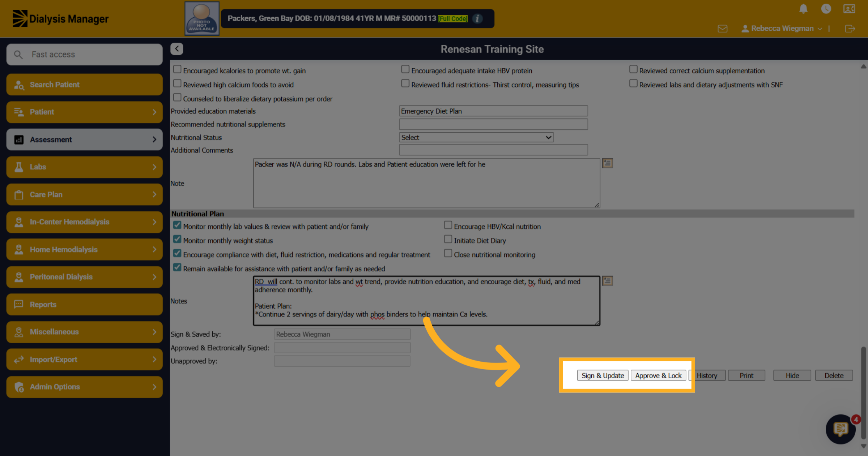The image size is (868, 456).
Task: Select Search Patient in sidebar
Action: coord(84,85)
